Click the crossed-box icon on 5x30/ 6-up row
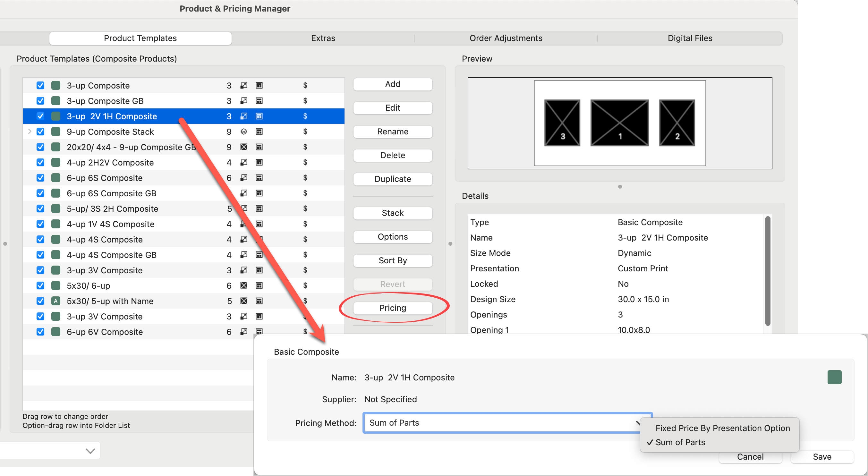This screenshot has height=476, width=868. coord(243,286)
